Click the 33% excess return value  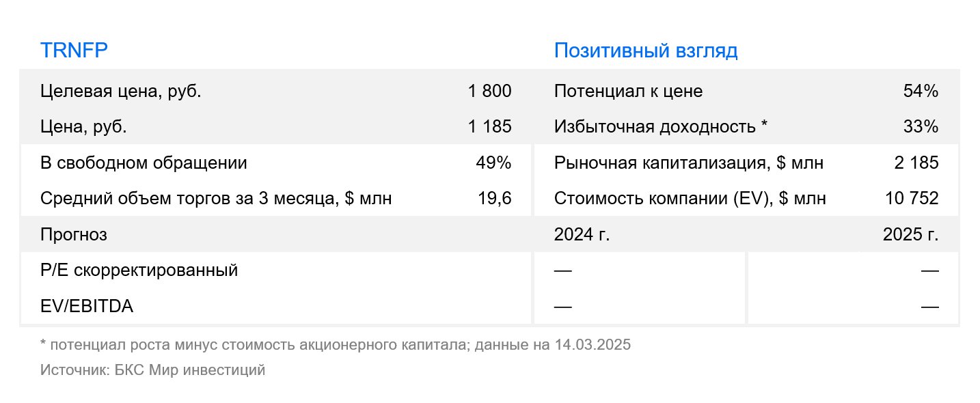click(x=921, y=127)
